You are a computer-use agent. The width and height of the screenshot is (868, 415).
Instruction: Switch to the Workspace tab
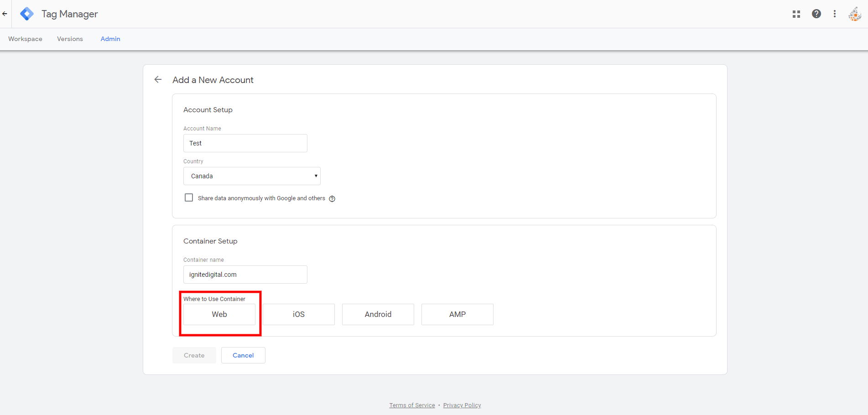pos(25,39)
